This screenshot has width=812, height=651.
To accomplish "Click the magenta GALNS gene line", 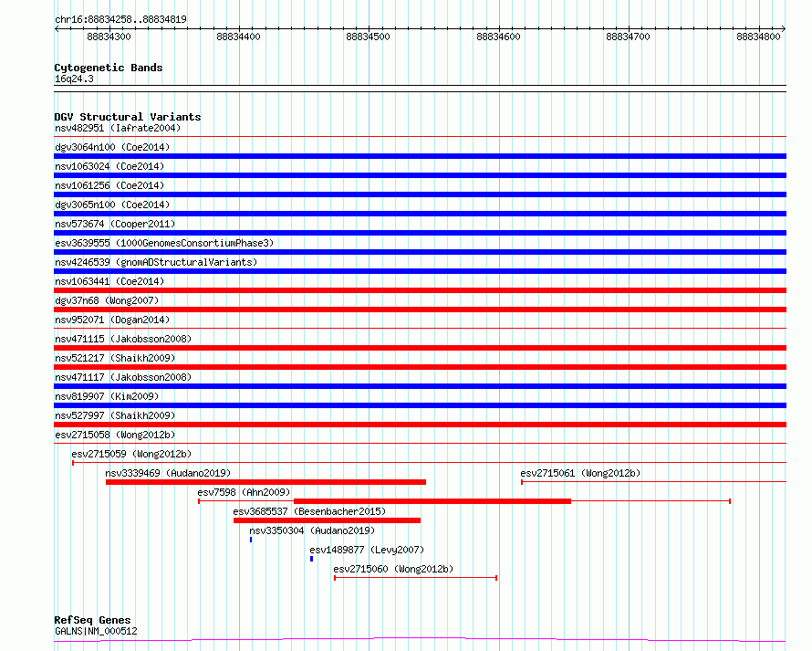I will (x=420, y=640).
